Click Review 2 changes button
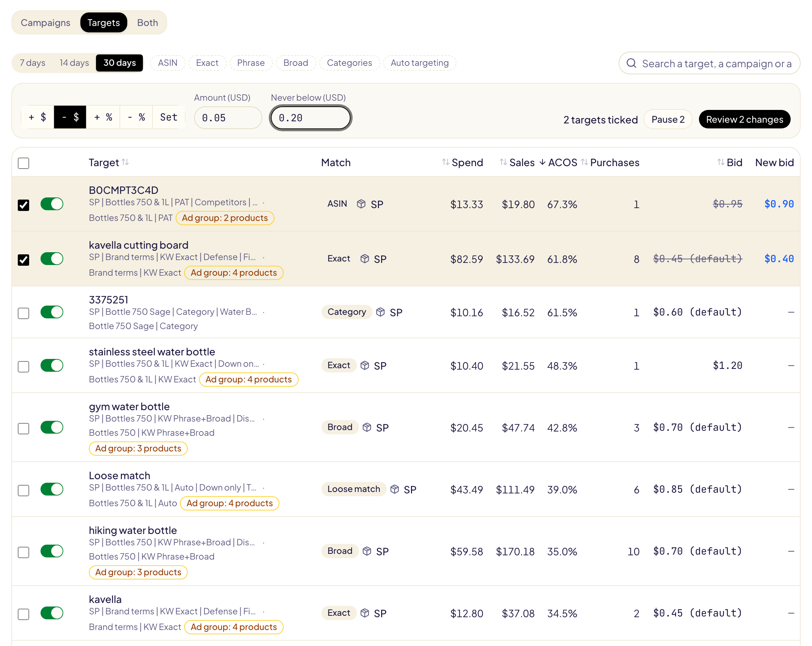The image size is (812, 646). click(744, 119)
